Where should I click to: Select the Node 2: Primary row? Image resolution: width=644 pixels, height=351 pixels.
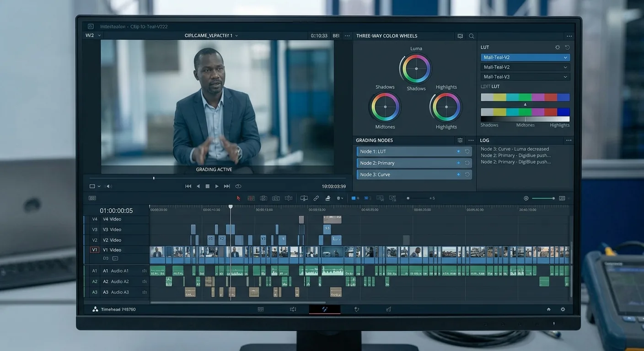(x=414, y=163)
